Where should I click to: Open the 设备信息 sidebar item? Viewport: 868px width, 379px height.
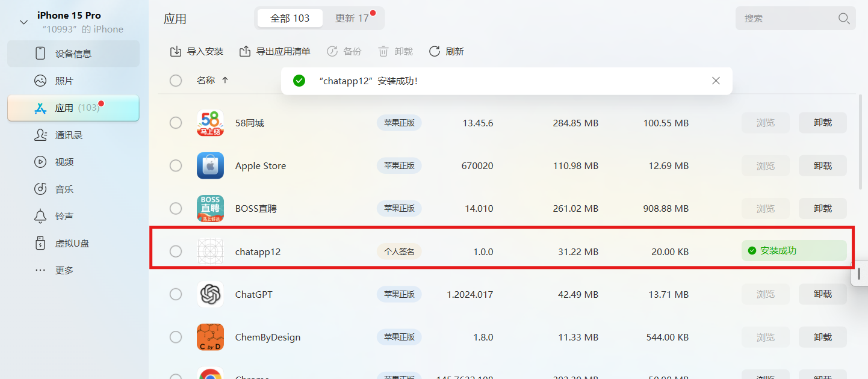tap(73, 54)
